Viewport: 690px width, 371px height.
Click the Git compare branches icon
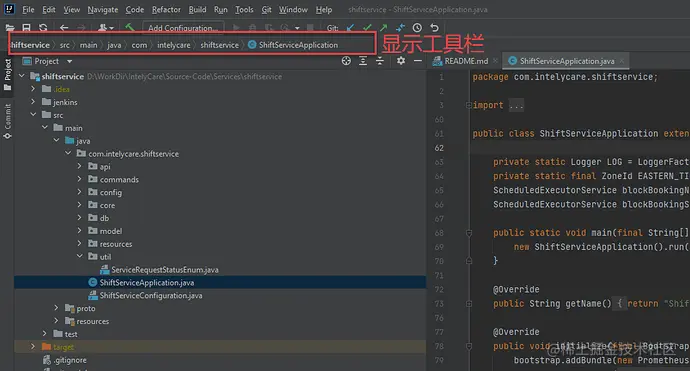tap(400, 28)
